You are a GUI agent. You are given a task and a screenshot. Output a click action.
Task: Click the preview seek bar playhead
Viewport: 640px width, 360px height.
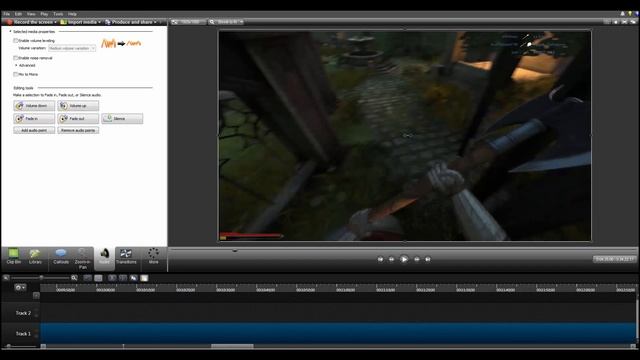point(235,250)
